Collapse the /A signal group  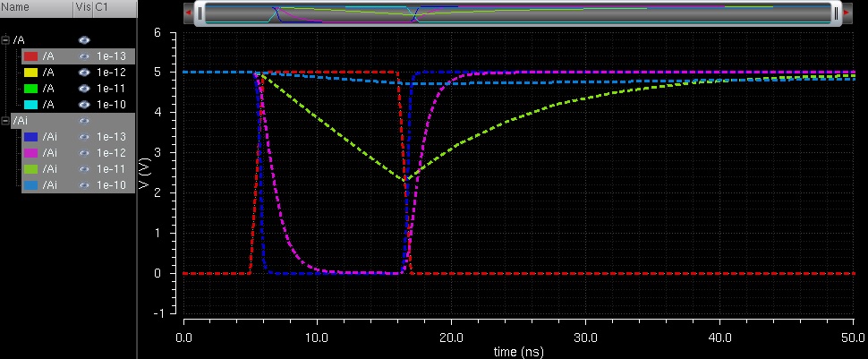click(6, 40)
